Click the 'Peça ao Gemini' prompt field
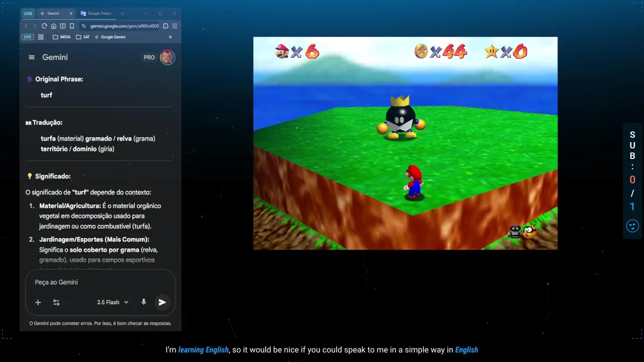 pos(100,282)
